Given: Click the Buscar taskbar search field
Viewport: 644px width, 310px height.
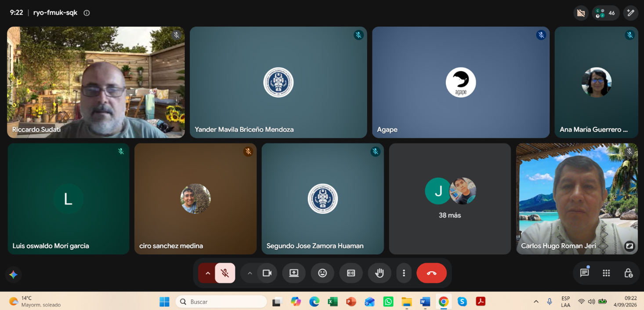Looking at the screenshot, I should tap(221, 302).
